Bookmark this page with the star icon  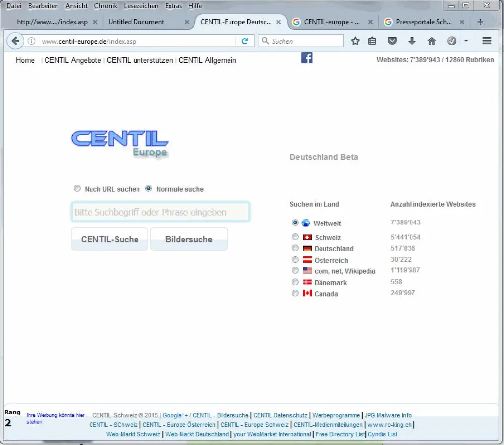pos(355,41)
